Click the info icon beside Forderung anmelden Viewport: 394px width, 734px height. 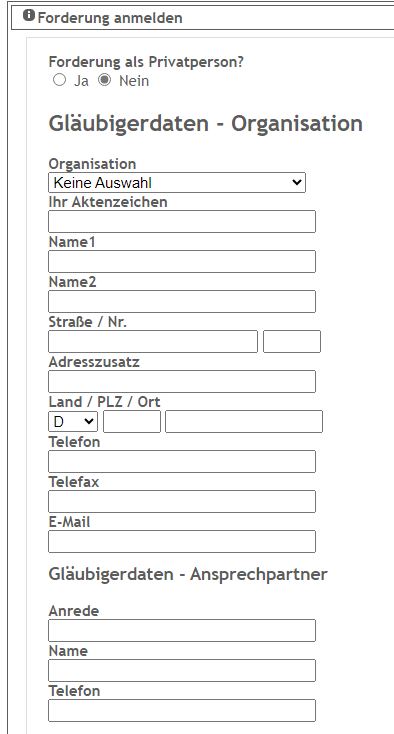[x=29, y=16]
